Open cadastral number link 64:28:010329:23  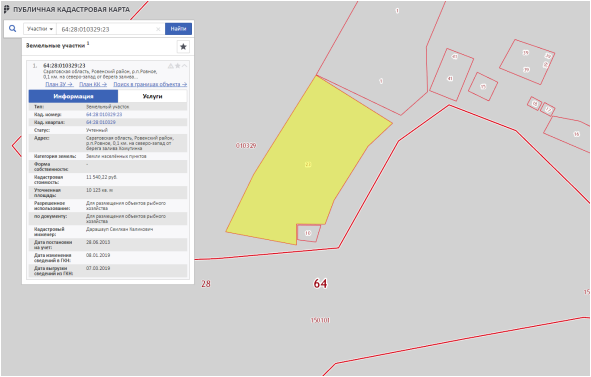(104, 114)
